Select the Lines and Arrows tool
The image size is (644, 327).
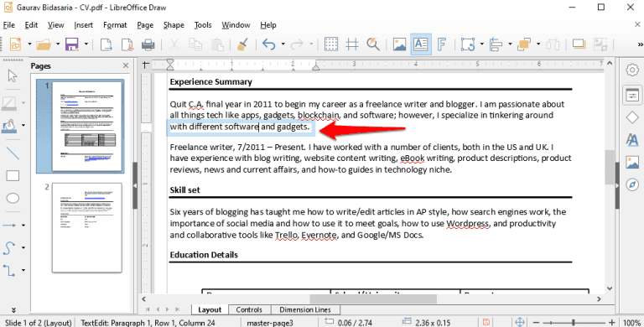pos(9,225)
